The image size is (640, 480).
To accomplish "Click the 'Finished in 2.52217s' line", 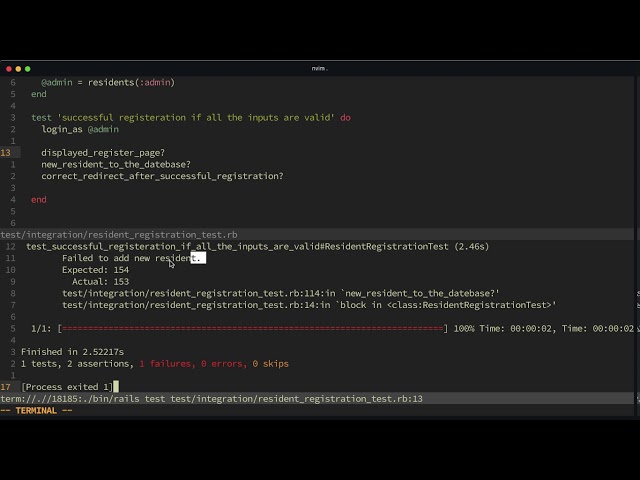I will (72, 352).
